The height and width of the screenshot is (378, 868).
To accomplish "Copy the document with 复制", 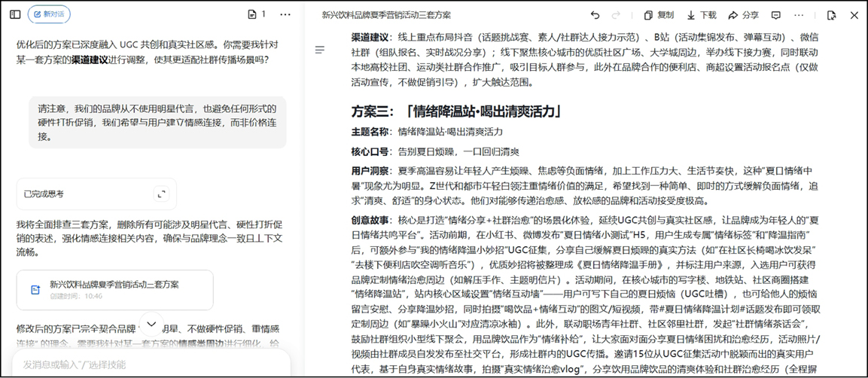I will 659,15.
